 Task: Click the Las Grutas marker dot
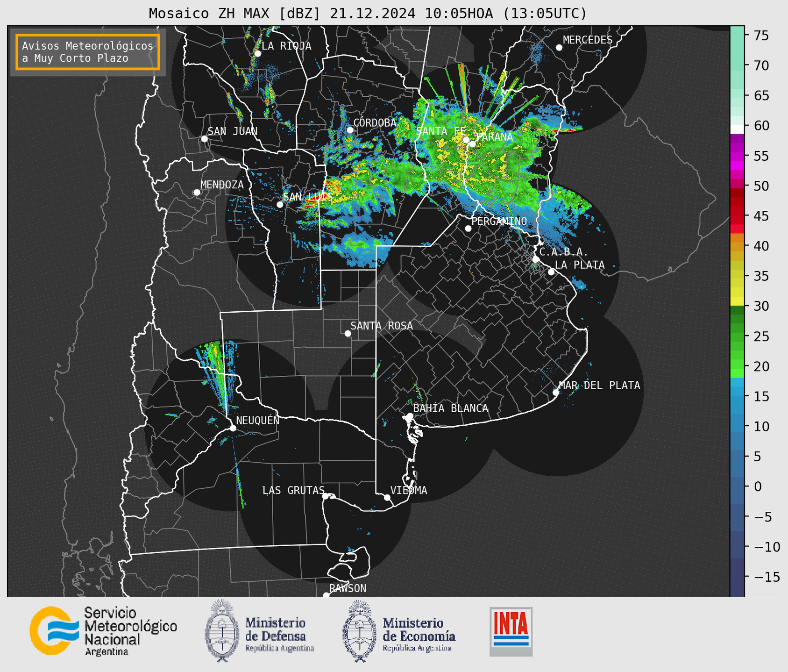coord(326,496)
